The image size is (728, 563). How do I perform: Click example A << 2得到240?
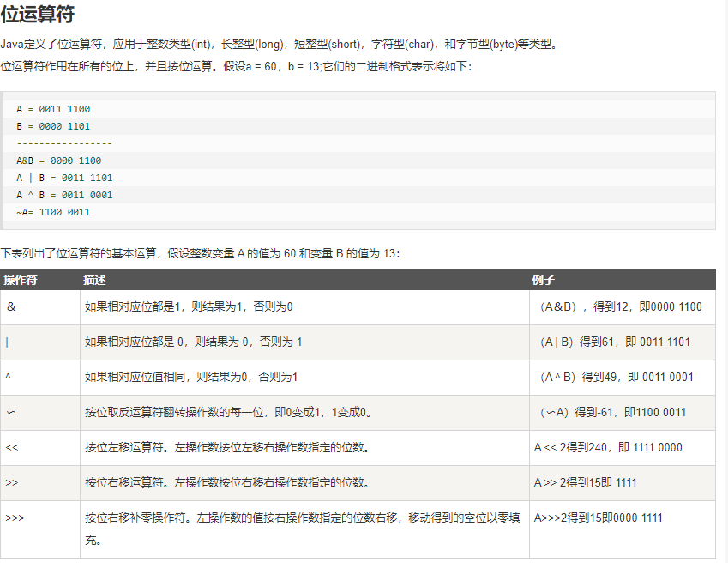point(608,447)
